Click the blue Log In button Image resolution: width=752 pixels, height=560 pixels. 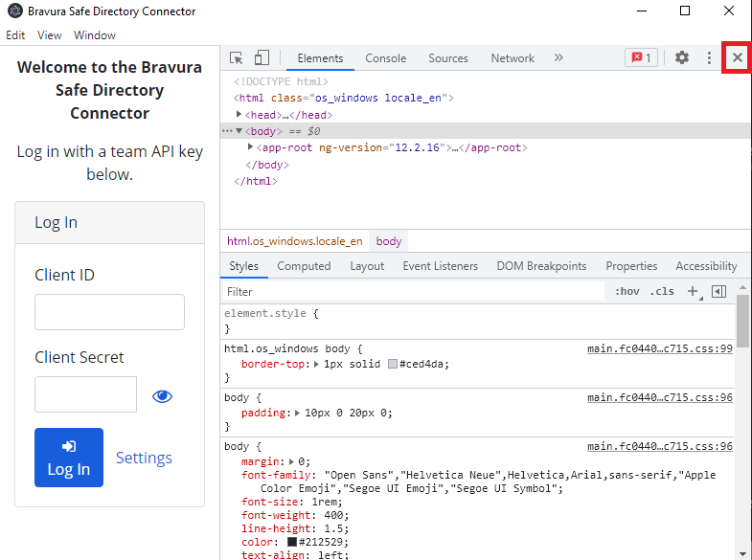pos(69,458)
